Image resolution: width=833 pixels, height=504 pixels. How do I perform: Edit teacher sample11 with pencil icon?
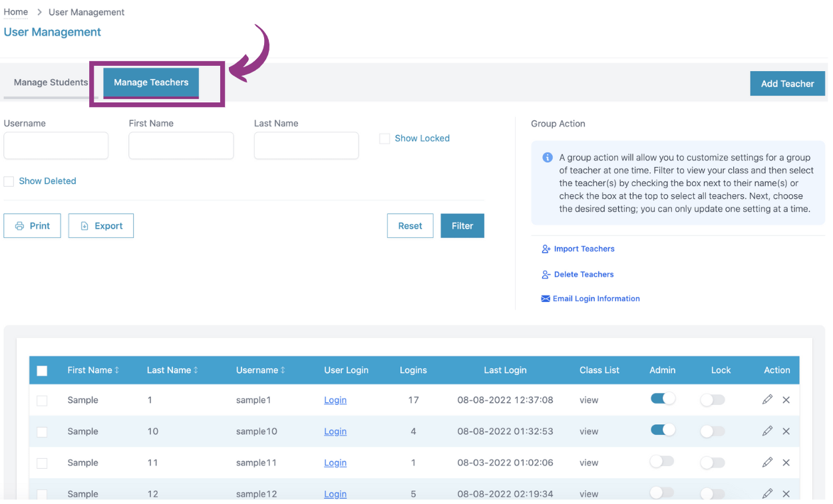click(x=767, y=462)
